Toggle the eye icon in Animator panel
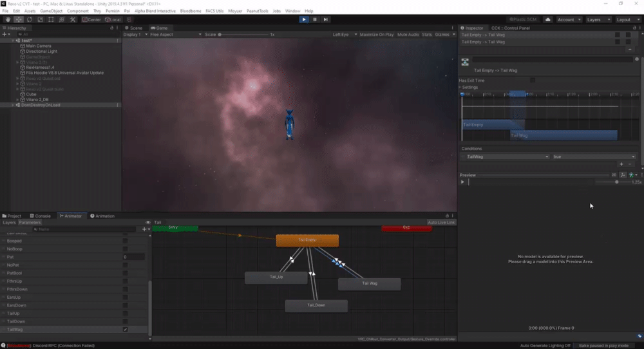The image size is (644, 349). click(148, 222)
